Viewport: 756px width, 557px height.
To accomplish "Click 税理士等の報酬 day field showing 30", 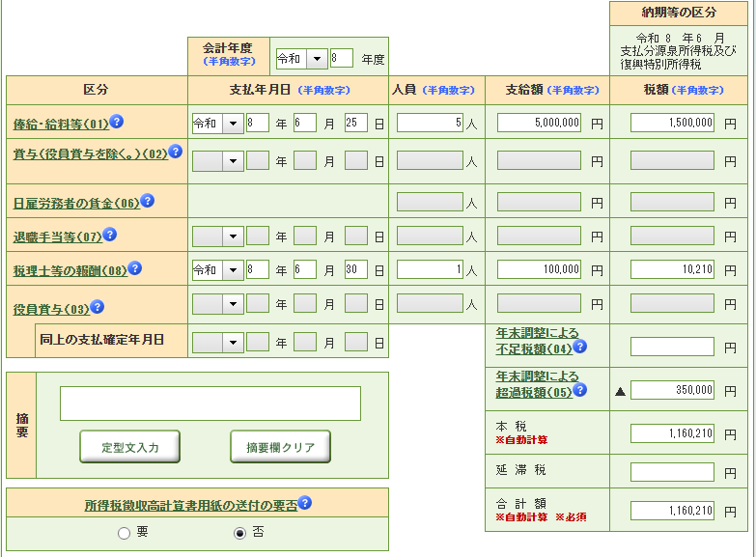I will coord(356,269).
